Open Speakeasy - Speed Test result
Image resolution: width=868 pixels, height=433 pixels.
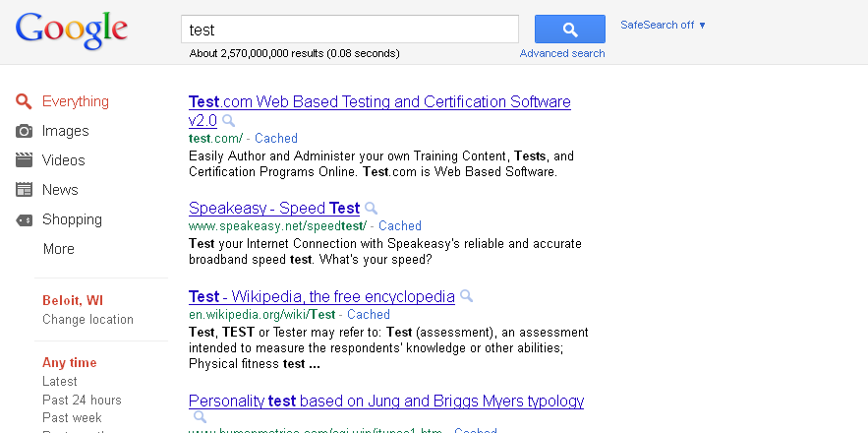pyautogui.click(x=274, y=208)
